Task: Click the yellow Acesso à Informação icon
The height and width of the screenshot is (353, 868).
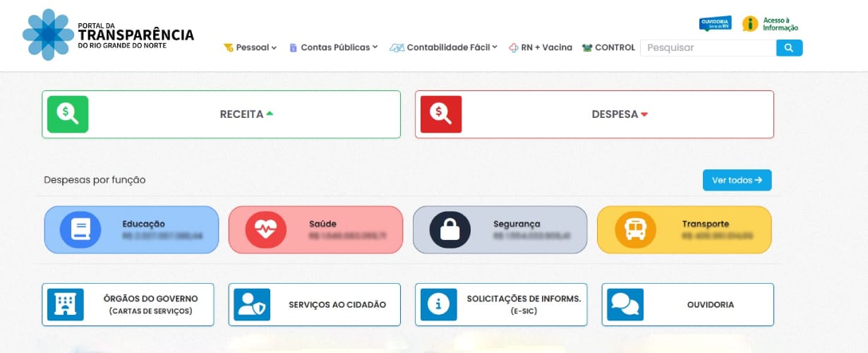Action: pyautogui.click(x=750, y=24)
